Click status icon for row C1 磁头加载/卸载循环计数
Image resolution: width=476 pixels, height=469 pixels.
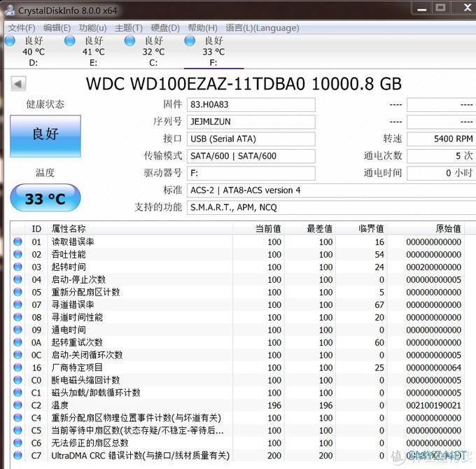[x=18, y=393]
